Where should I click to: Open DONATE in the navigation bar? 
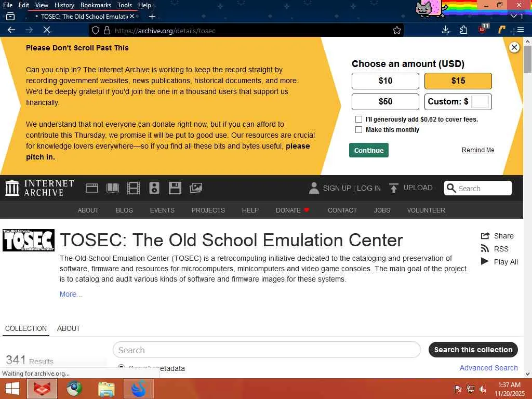click(292, 210)
